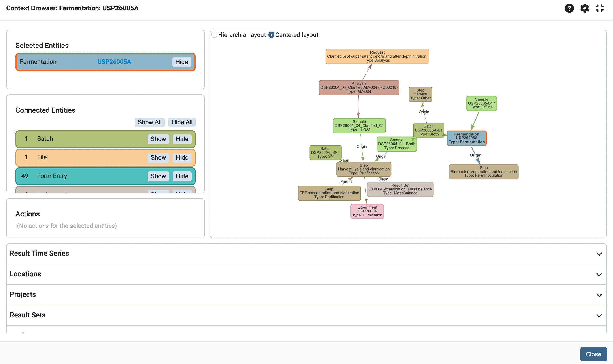Click the Form Entry row label

(52, 176)
